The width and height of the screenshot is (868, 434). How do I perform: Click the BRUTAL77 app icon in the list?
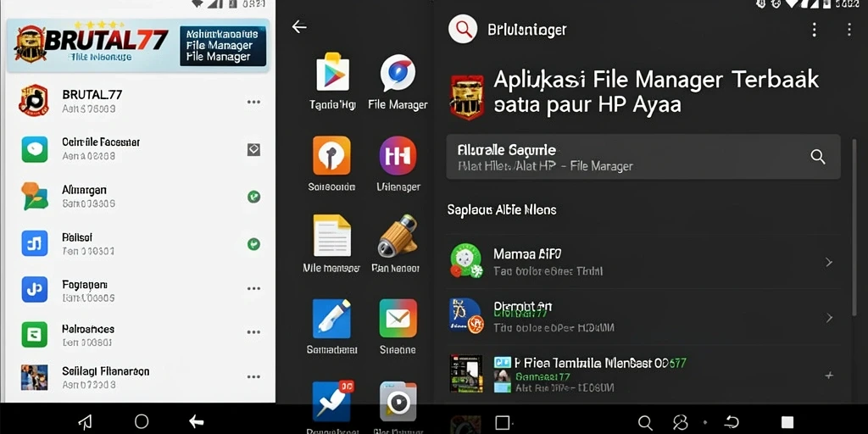tap(34, 100)
